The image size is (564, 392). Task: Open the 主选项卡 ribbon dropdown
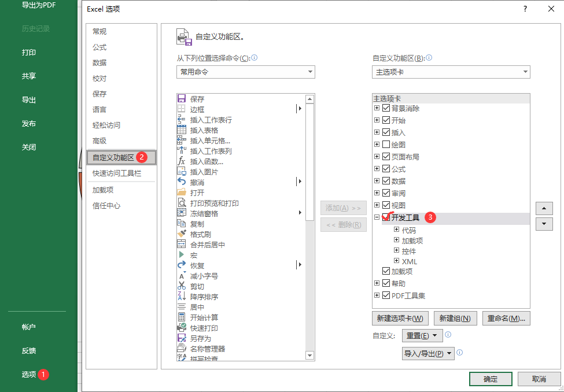click(451, 72)
